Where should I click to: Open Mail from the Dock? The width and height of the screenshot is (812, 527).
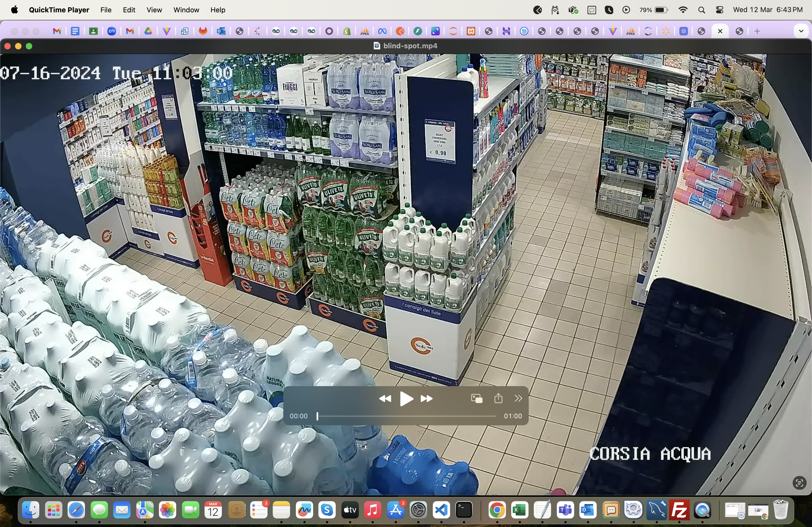(122, 510)
